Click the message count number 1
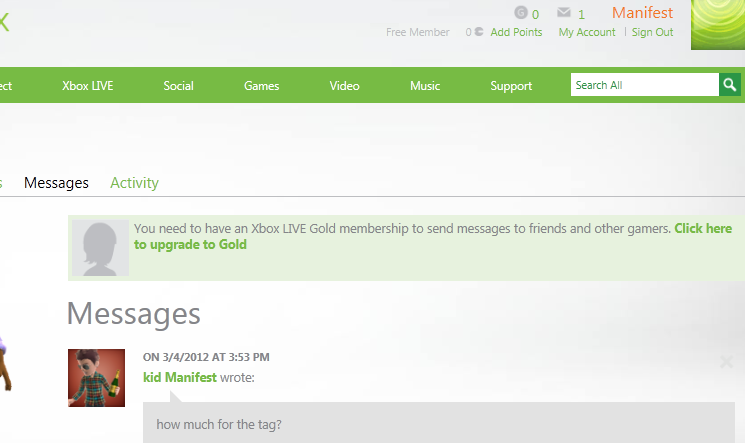The width and height of the screenshot is (745, 443). [581, 15]
